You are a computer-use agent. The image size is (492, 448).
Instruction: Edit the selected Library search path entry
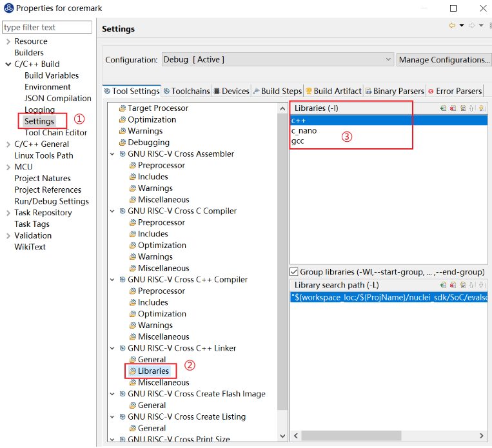click(x=463, y=285)
